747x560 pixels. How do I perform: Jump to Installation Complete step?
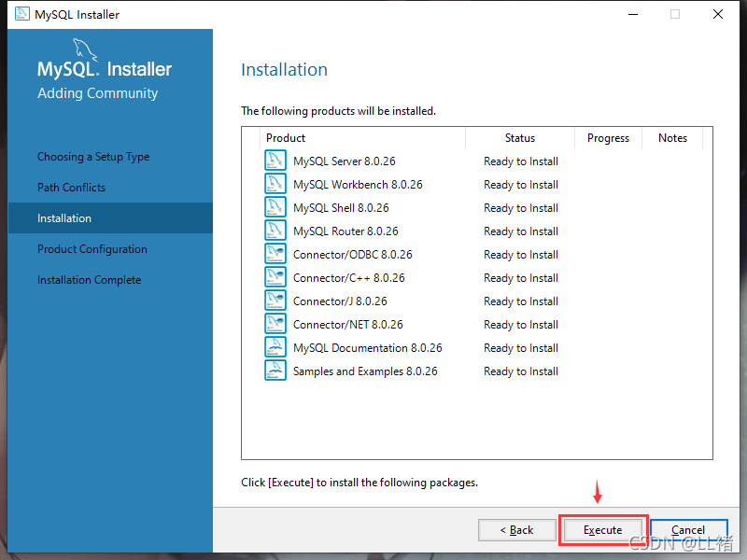[x=89, y=280]
